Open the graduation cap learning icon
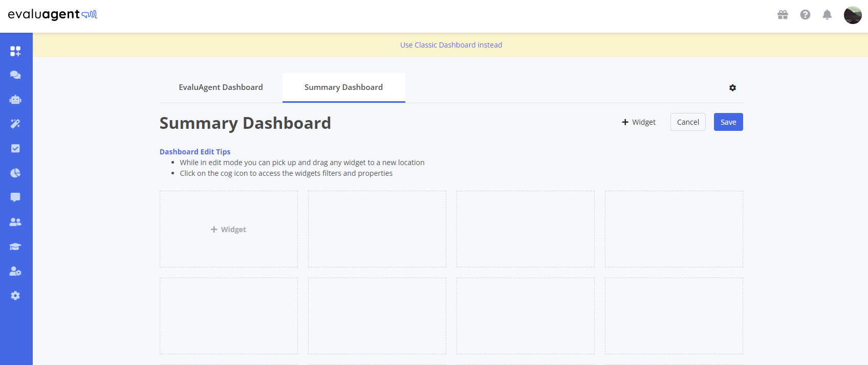The image size is (868, 365). pyautogui.click(x=15, y=246)
